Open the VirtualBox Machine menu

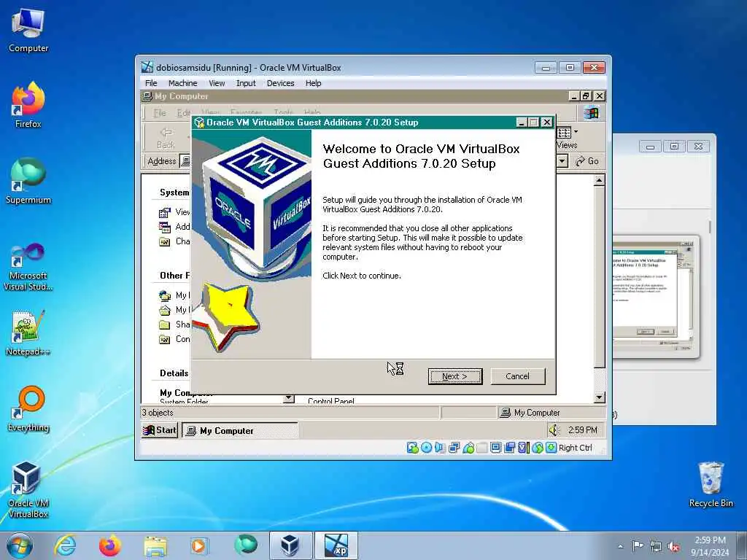click(x=182, y=83)
